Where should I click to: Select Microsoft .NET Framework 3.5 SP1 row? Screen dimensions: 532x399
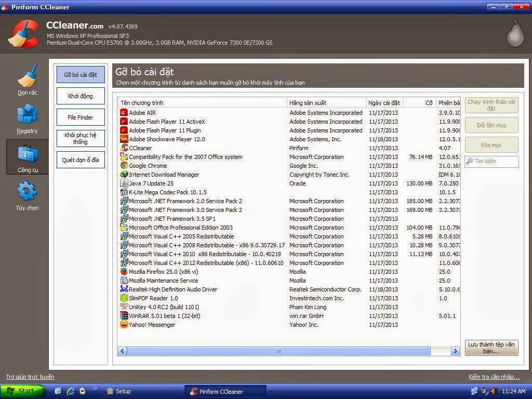289,219
